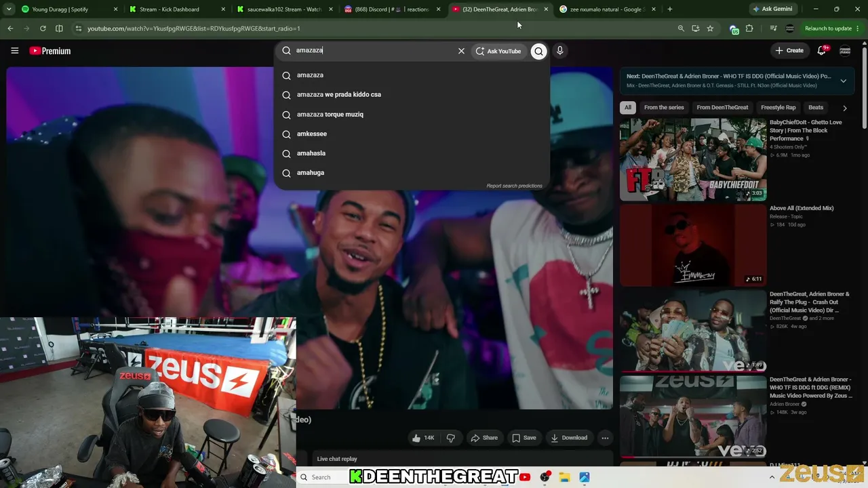Show more filter chips with arrow
This screenshot has width=868, height=488.
844,108
